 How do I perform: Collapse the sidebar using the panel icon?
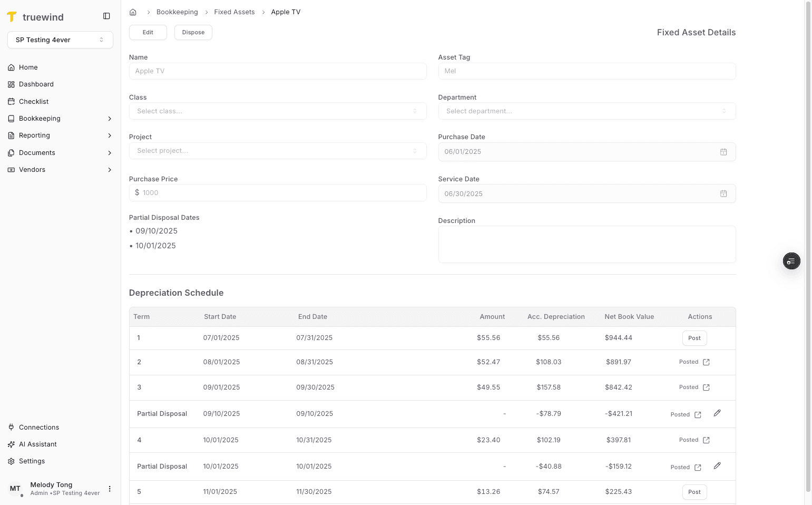click(106, 16)
